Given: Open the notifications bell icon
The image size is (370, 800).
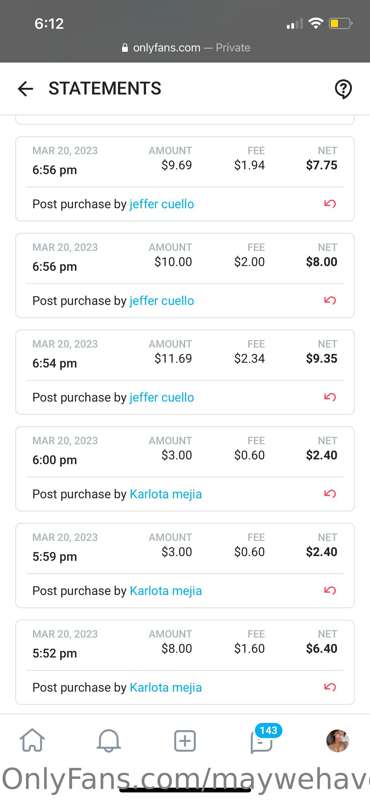Looking at the screenshot, I should coord(109,740).
